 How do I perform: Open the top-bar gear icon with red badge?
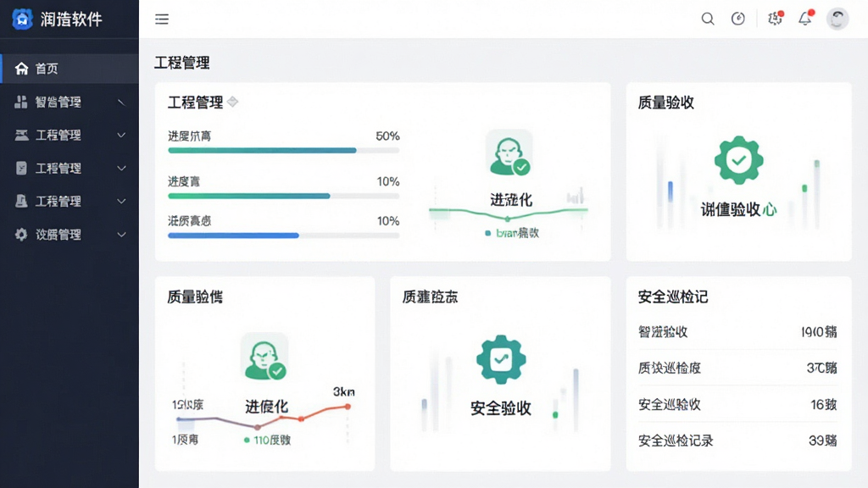point(775,19)
